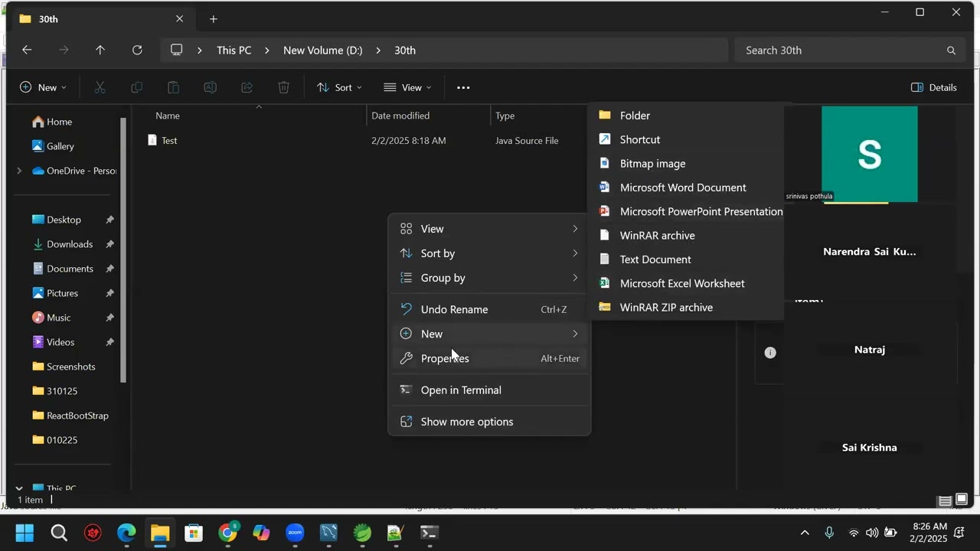The width and height of the screenshot is (980, 551).
Task: Add a new tab with plus icon
Action: pos(214,19)
